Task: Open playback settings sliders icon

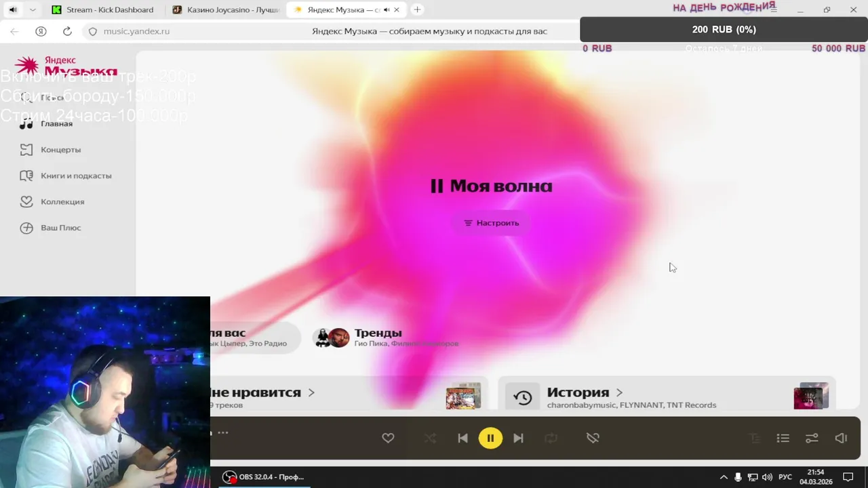Action: 812,439
